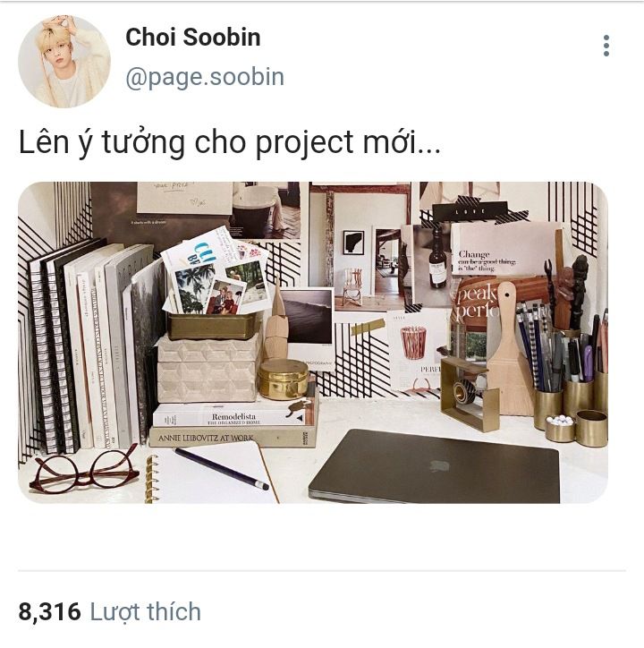Click the black LOVE label in photo

[470, 212]
